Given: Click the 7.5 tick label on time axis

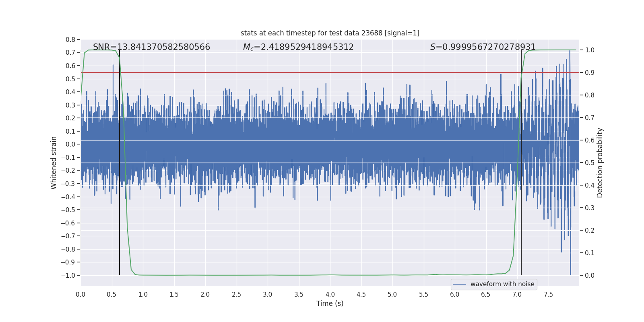Looking at the screenshot, I should coord(548,294).
